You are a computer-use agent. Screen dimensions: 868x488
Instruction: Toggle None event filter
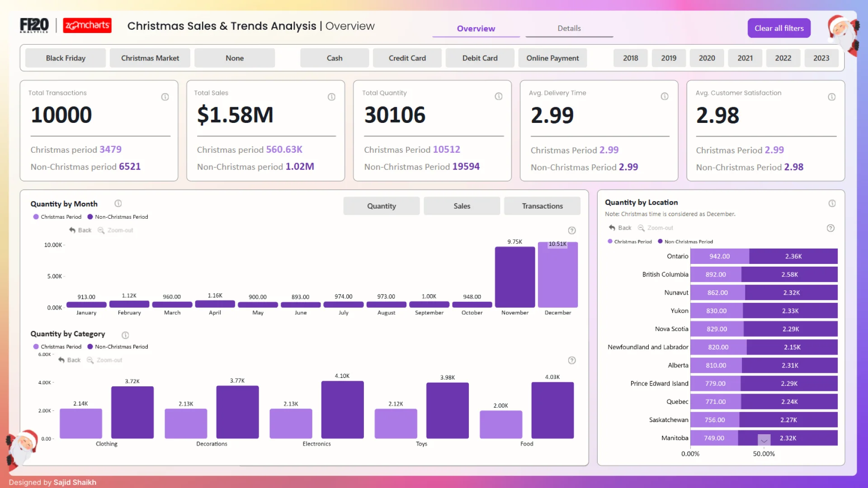(x=235, y=58)
